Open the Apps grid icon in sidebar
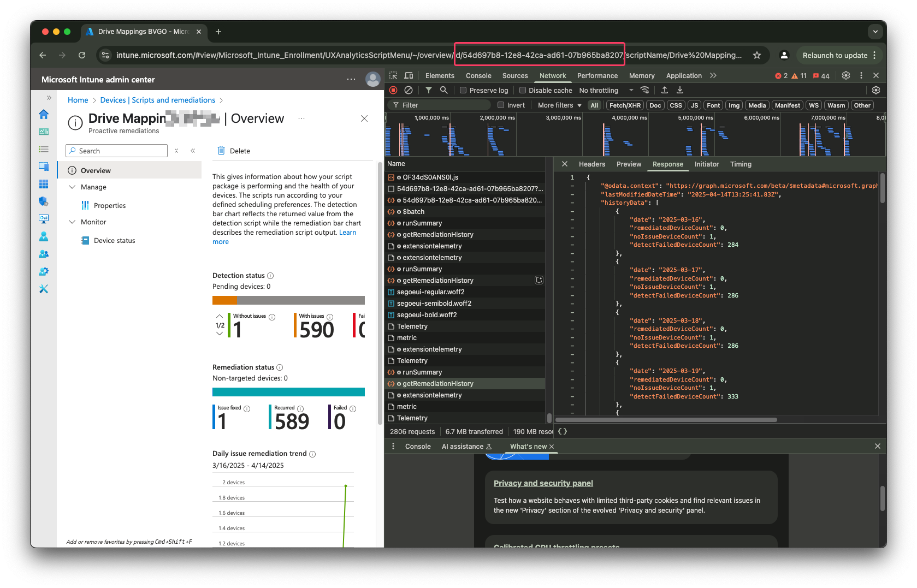This screenshot has height=588, width=917. (44, 184)
